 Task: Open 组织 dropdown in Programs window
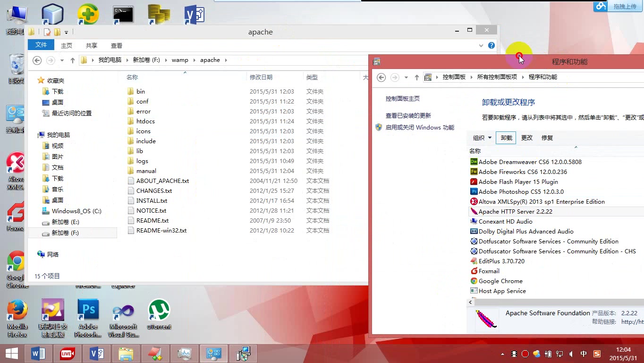pos(482,138)
